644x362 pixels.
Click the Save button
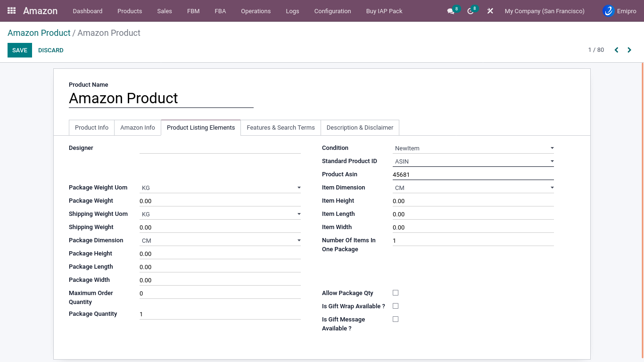coord(20,50)
